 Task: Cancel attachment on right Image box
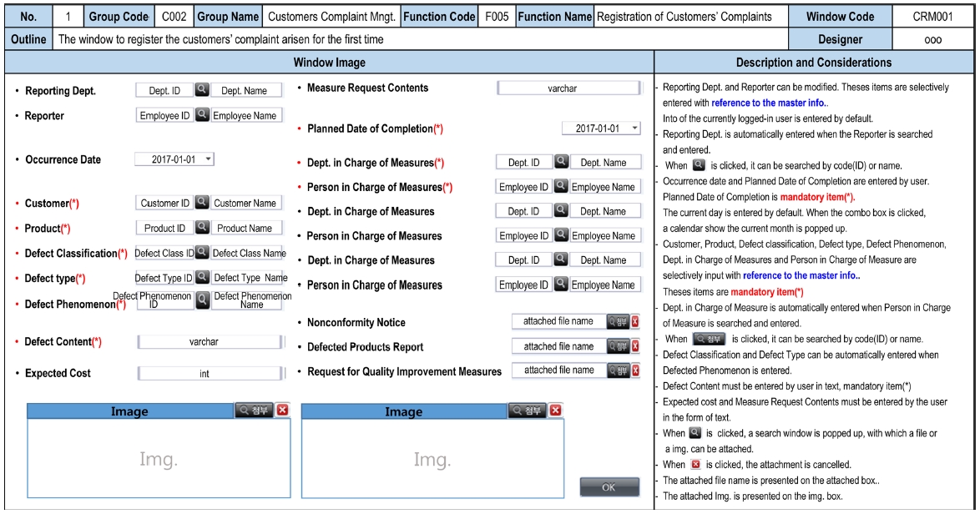(x=556, y=411)
